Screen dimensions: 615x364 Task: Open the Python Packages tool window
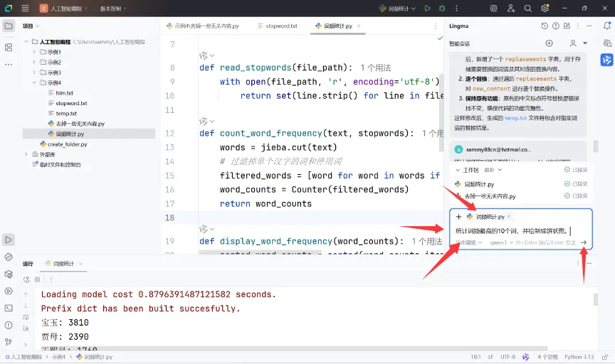pyautogui.click(x=9, y=274)
